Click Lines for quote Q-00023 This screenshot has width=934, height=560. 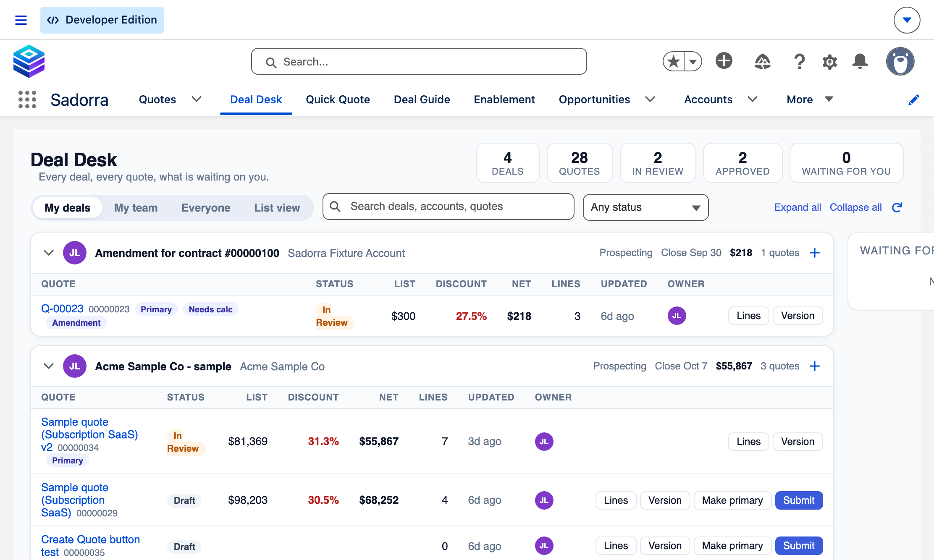point(748,316)
